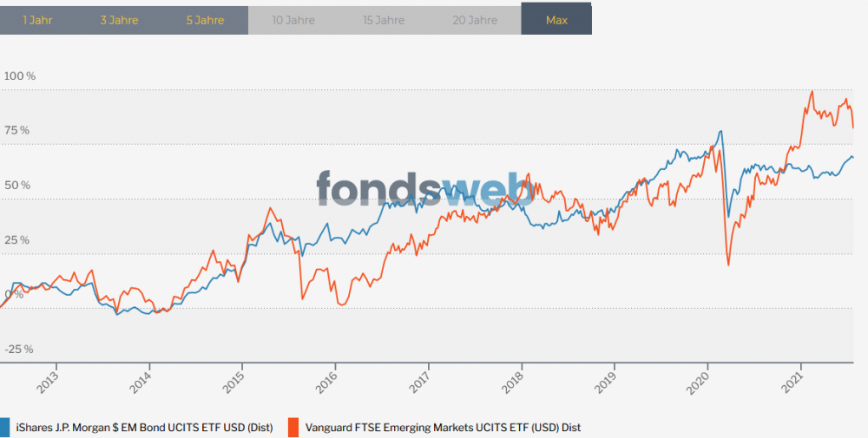This screenshot has height=438, width=868.
Task: Click the 10 Jahre tab
Action: [293, 20]
